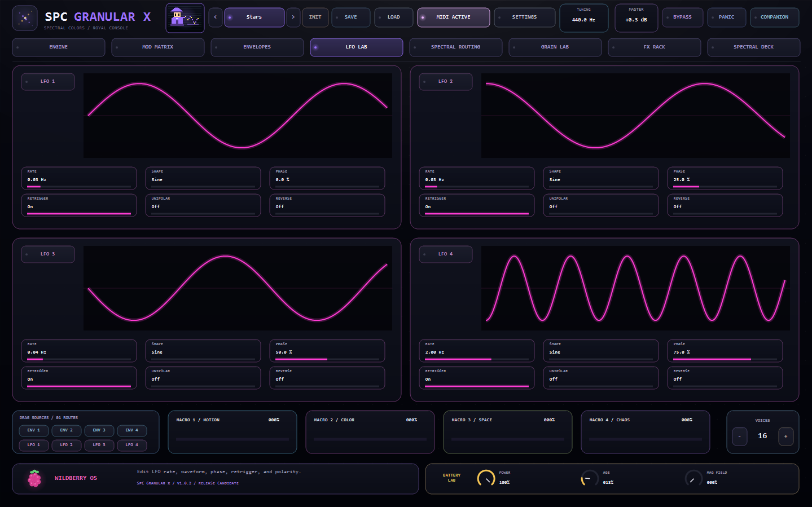Select the LFO 1 drag source chip
This screenshot has height=507, width=812.
[34, 445]
